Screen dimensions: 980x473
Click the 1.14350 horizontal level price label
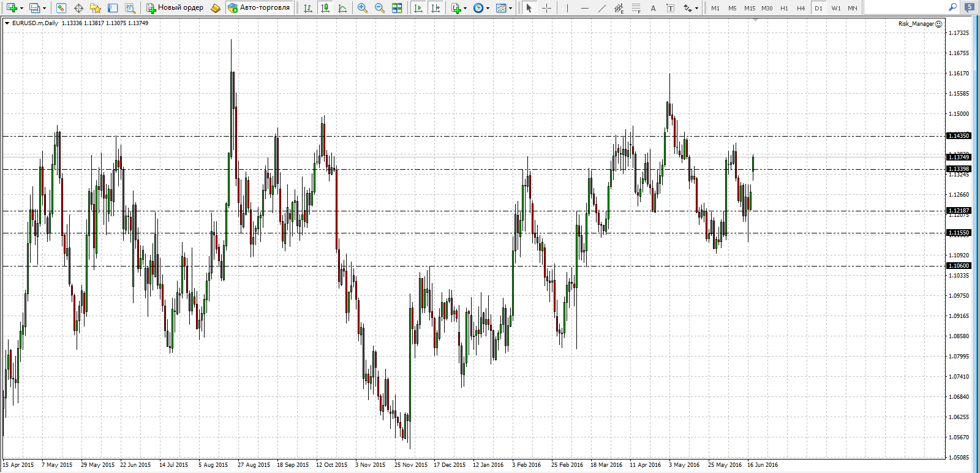pyautogui.click(x=959, y=136)
